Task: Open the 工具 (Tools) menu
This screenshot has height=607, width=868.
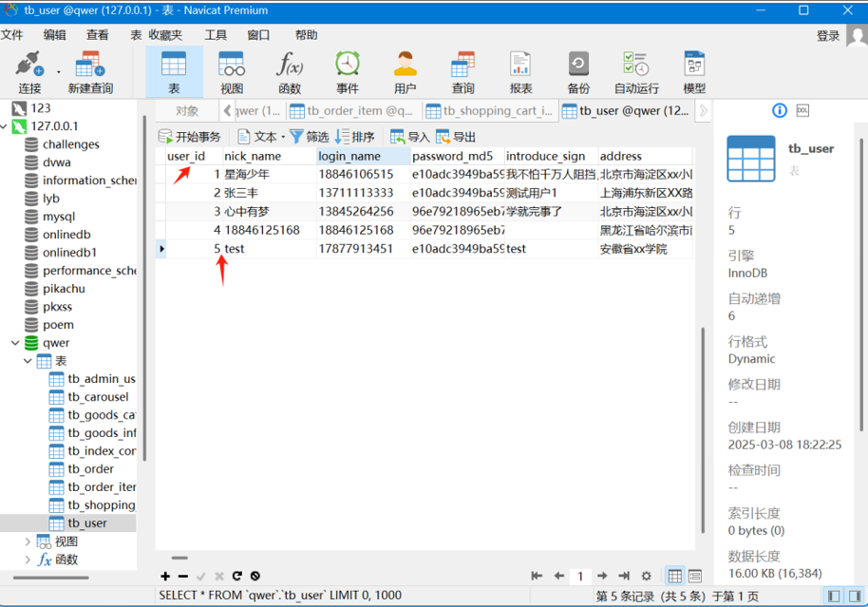Action: 216,35
